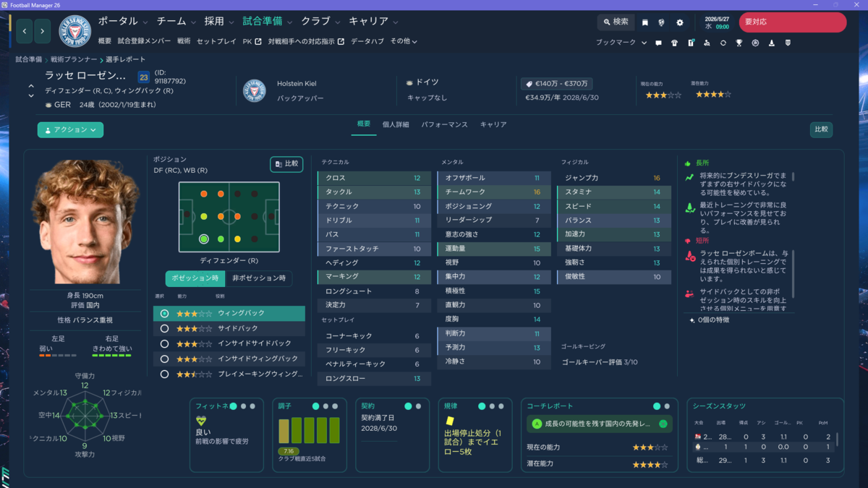Click the squad number 23 badge

click(143, 77)
